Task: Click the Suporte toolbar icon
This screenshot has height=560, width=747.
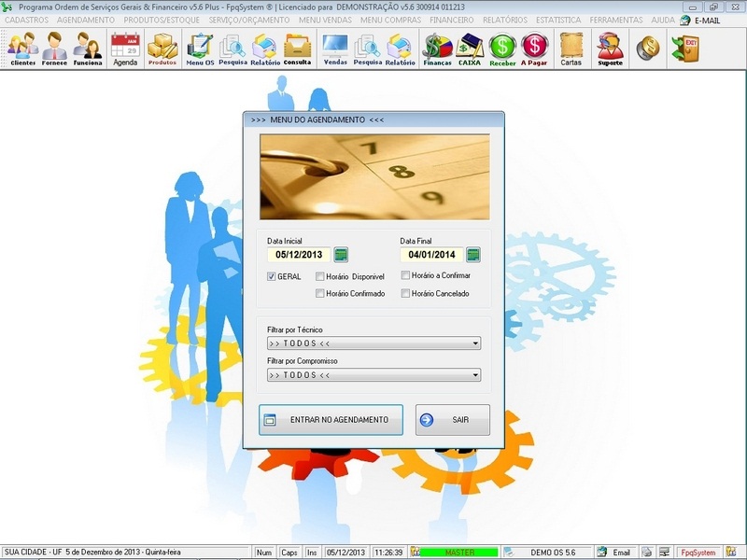Action: tap(609, 44)
